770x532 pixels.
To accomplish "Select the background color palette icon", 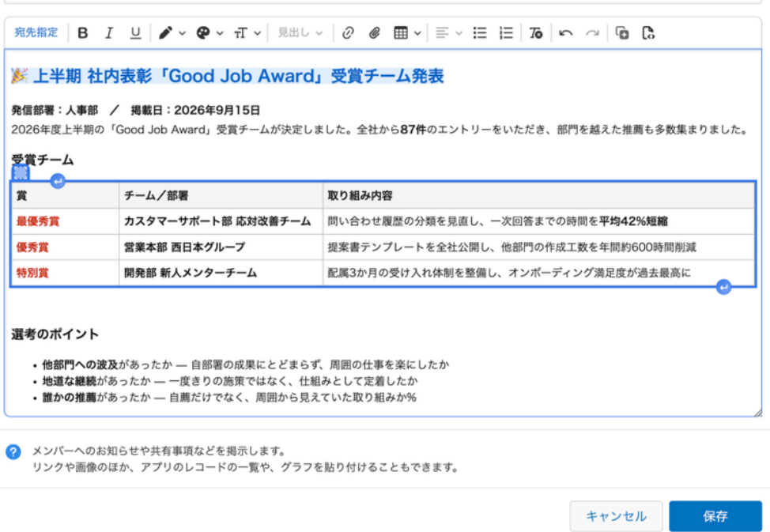I will [x=203, y=33].
